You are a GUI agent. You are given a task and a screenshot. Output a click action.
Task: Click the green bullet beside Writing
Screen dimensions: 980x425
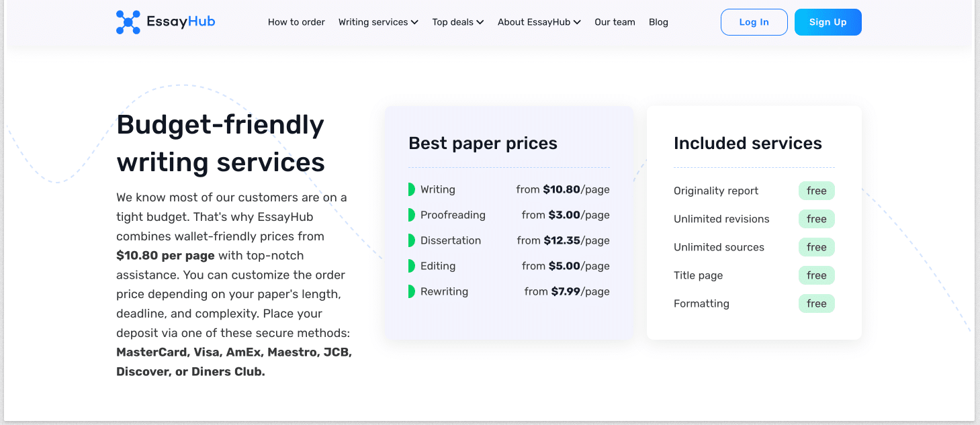(411, 189)
